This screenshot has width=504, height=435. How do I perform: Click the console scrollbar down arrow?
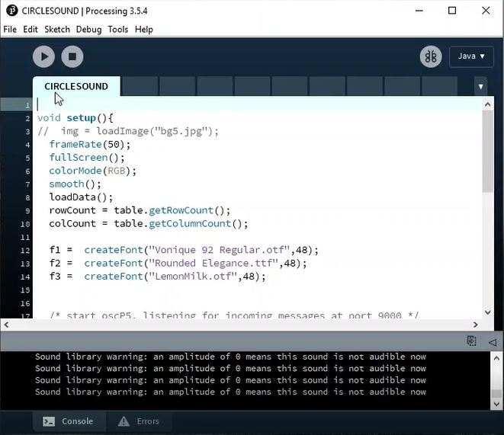[x=496, y=405]
